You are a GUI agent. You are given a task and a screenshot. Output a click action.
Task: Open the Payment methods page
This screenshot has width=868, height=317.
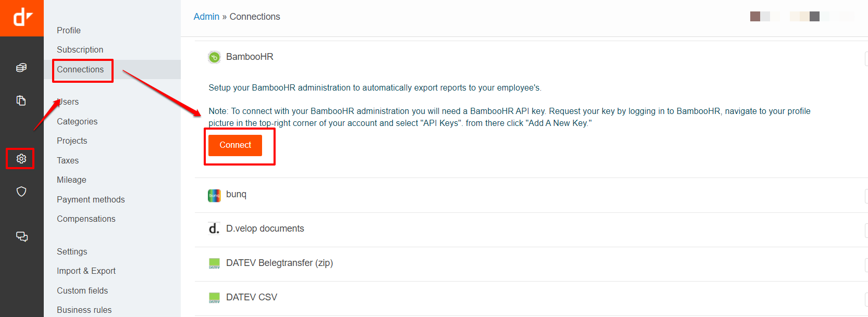[x=91, y=199]
